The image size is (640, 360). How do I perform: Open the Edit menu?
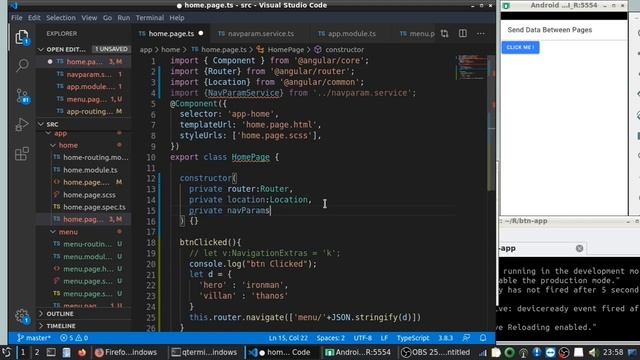(x=34, y=18)
